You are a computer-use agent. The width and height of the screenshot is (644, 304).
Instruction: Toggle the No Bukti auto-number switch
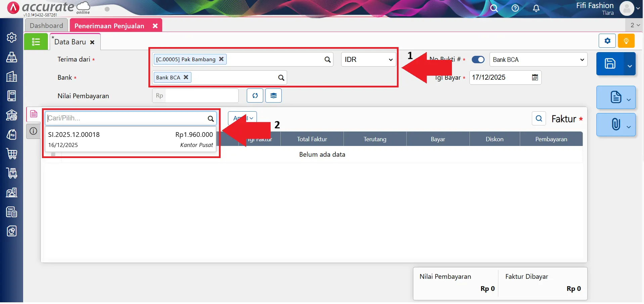pyautogui.click(x=478, y=60)
